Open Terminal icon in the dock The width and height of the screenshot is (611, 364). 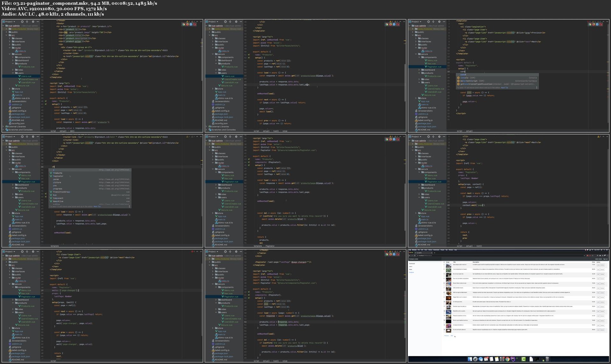(518, 359)
